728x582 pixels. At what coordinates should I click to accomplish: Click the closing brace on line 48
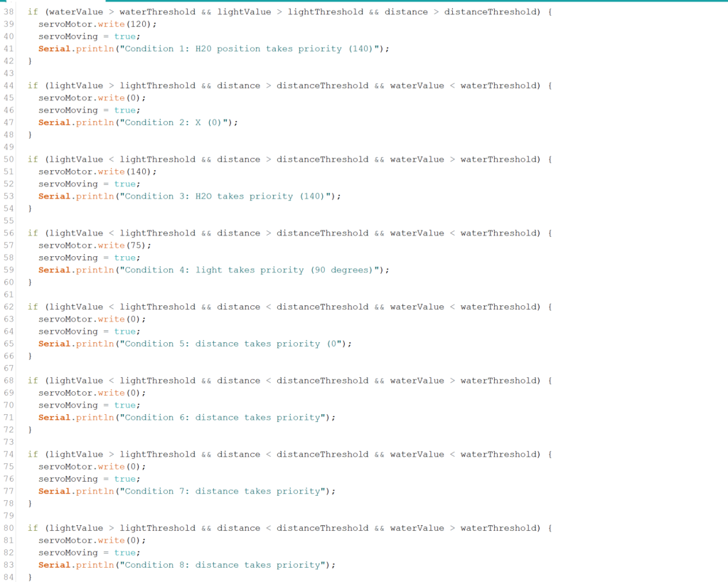[x=30, y=135]
